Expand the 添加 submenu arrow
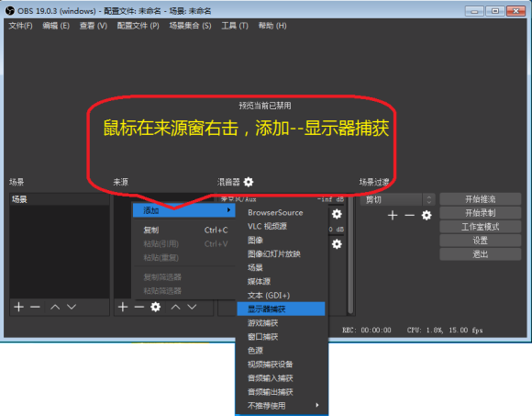Screen dimensions: 532x416 tap(229, 210)
